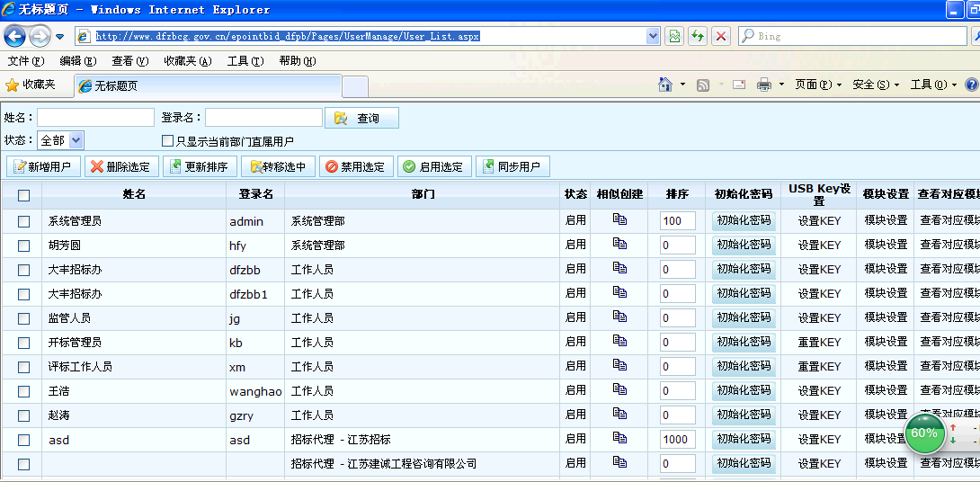The width and height of the screenshot is (980, 482).
Task: Click 相似创建 copy icon for gzry row
Action: 619,414
